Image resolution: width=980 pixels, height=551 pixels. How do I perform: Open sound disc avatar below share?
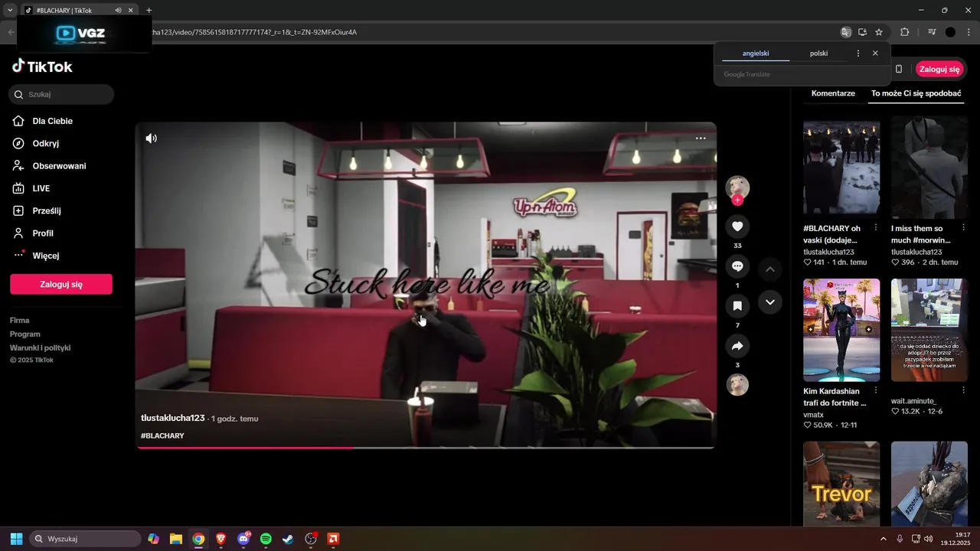pyautogui.click(x=737, y=384)
